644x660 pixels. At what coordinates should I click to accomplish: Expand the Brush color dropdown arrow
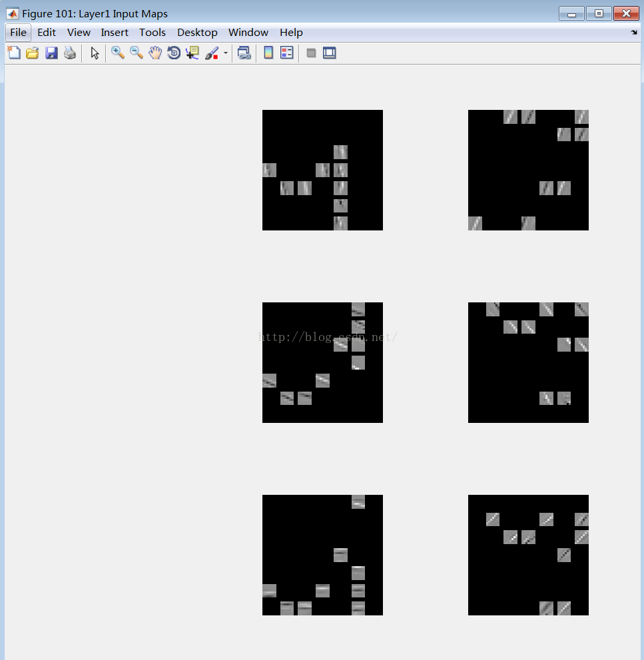(226, 53)
